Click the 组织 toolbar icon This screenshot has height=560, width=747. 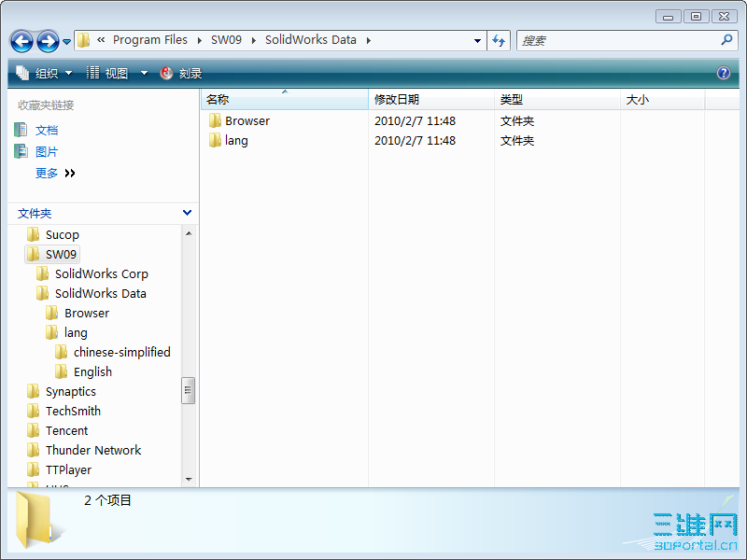tap(22, 73)
